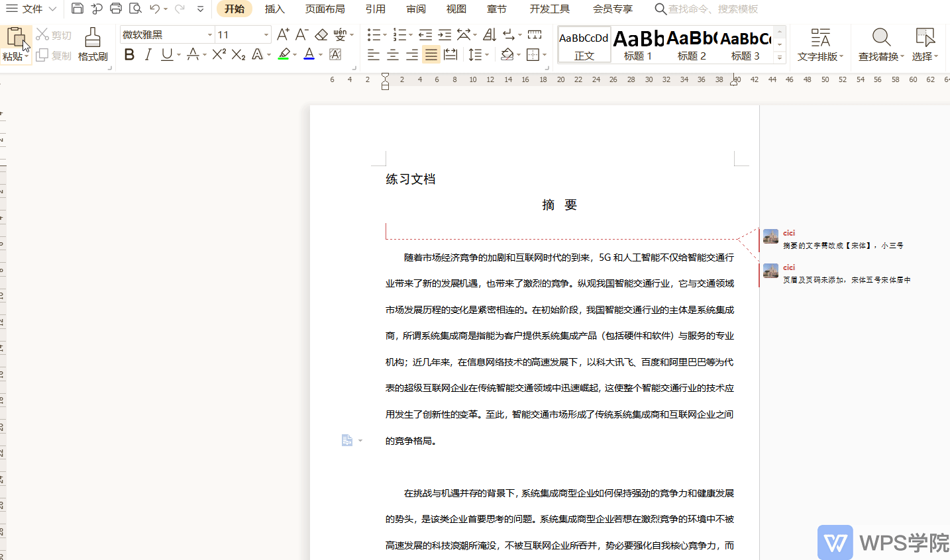This screenshot has height=560, width=950.
Task: Switch to the 开发工具 tab
Action: point(549,9)
